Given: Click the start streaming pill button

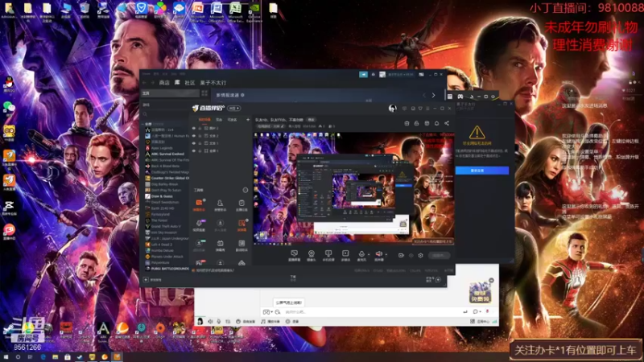Looking at the screenshot, I should click(x=439, y=255).
